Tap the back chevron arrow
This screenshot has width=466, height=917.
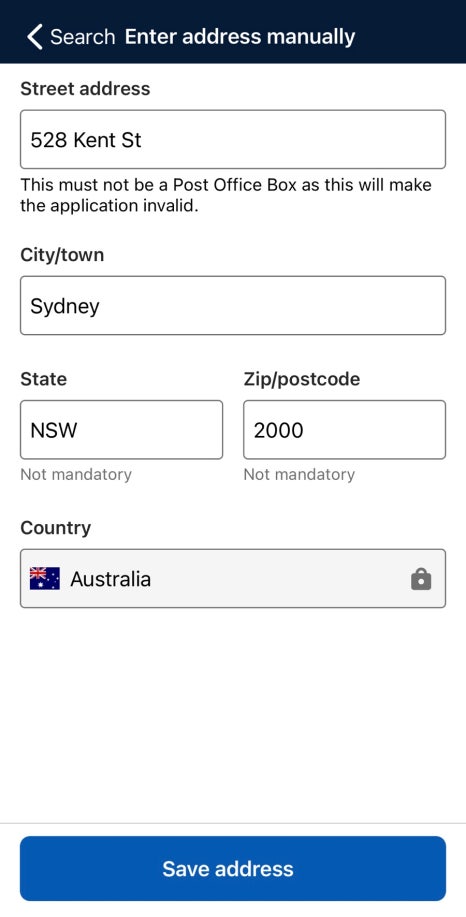[34, 37]
